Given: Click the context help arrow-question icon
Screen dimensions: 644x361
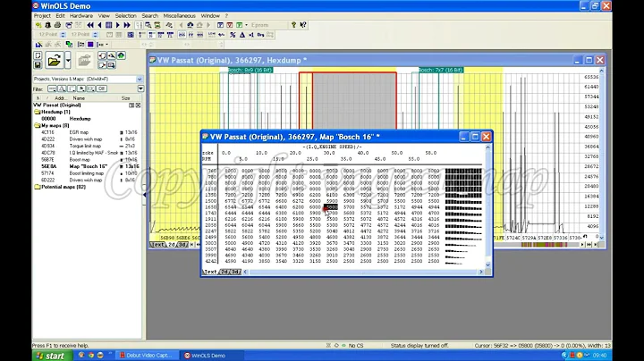Looking at the screenshot, I should click(303, 25).
